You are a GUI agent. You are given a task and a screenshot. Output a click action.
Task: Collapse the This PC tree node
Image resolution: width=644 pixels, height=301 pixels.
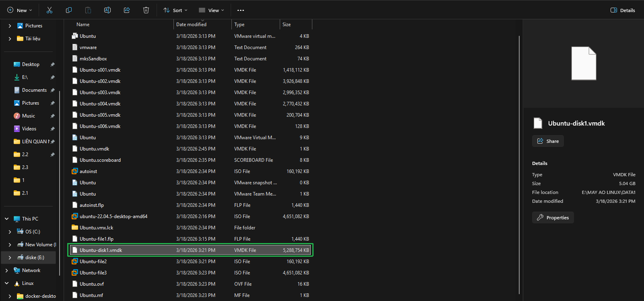pyautogui.click(x=6, y=219)
